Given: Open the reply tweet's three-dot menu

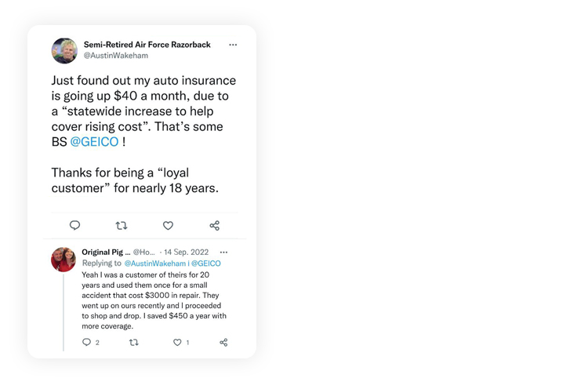Looking at the screenshot, I should [224, 252].
